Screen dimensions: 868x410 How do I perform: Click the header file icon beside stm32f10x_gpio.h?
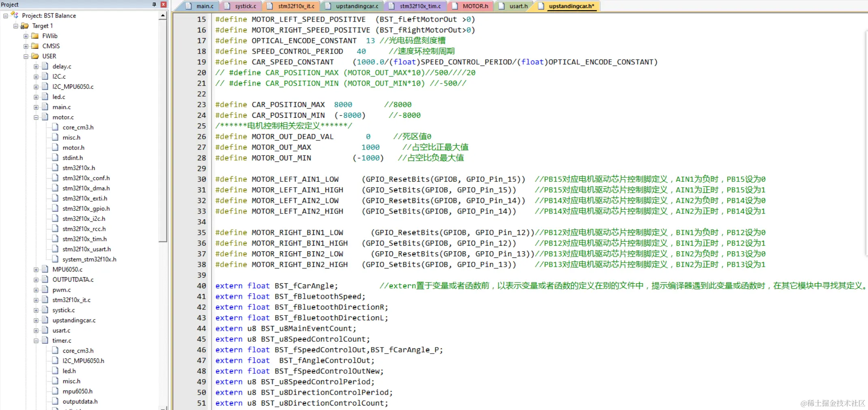56,208
